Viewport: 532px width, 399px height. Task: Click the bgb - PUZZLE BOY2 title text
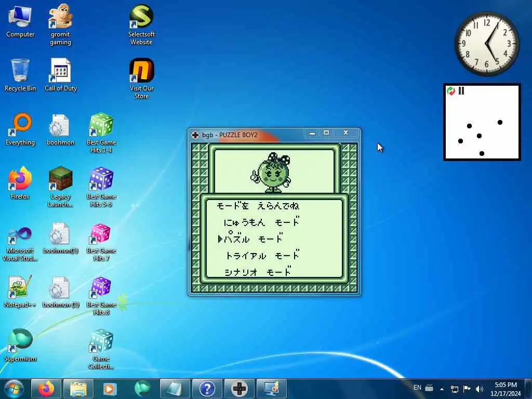pyautogui.click(x=230, y=135)
